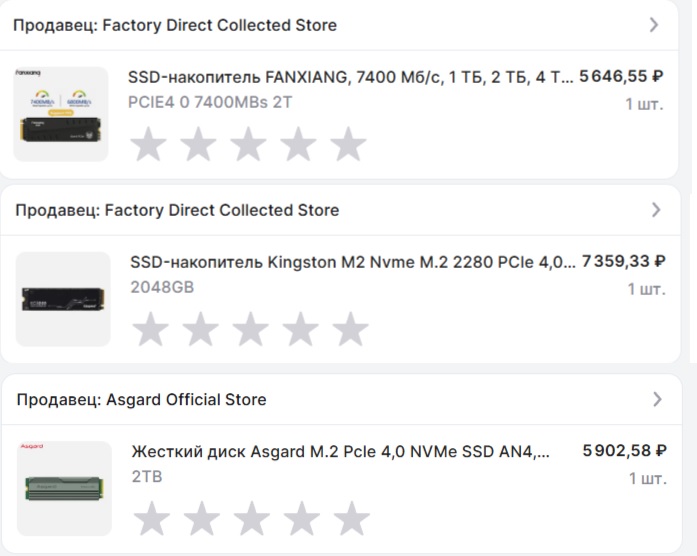The height and width of the screenshot is (556, 697).
Task: Rate Asgard SSD three stars
Action: (252, 518)
